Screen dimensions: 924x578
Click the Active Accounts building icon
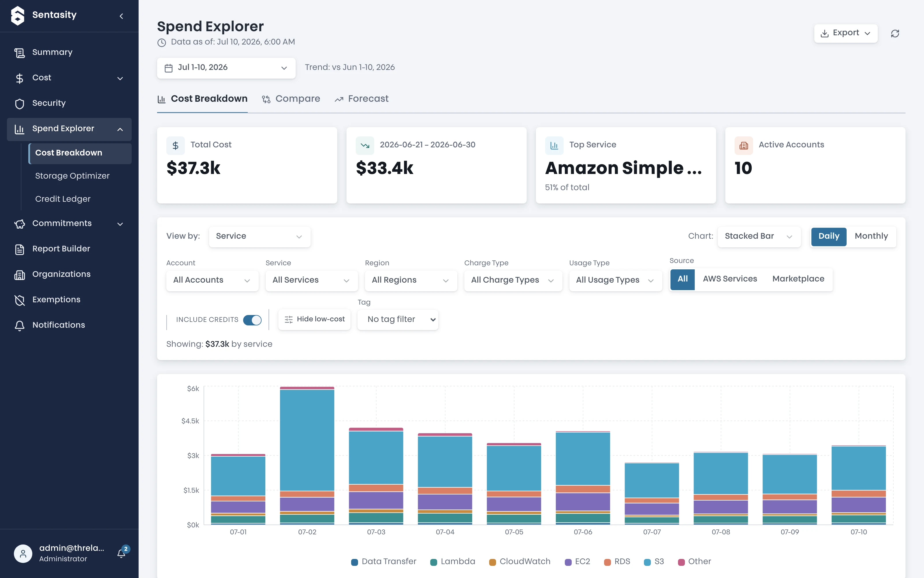tap(744, 145)
